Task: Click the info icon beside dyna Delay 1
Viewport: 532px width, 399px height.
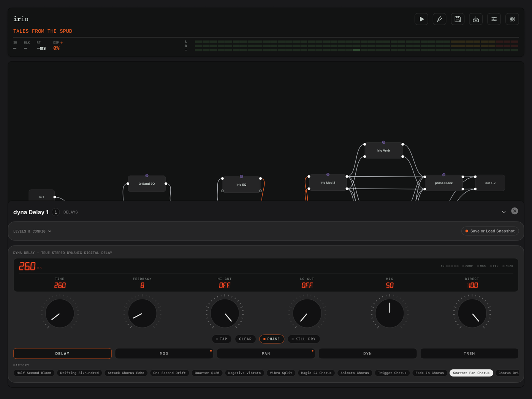Action: [56, 212]
